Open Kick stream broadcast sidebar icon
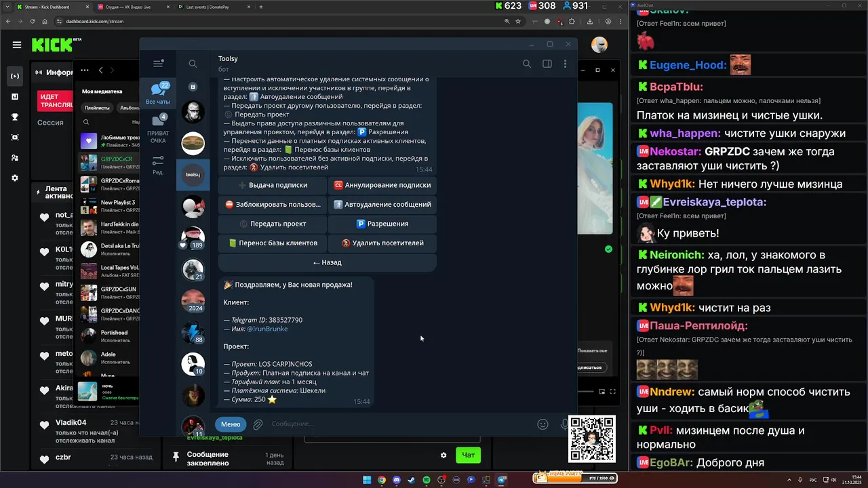 [15, 76]
